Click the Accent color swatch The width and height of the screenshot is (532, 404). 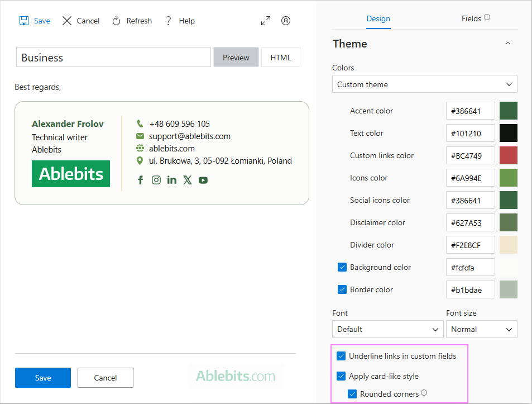coord(508,111)
